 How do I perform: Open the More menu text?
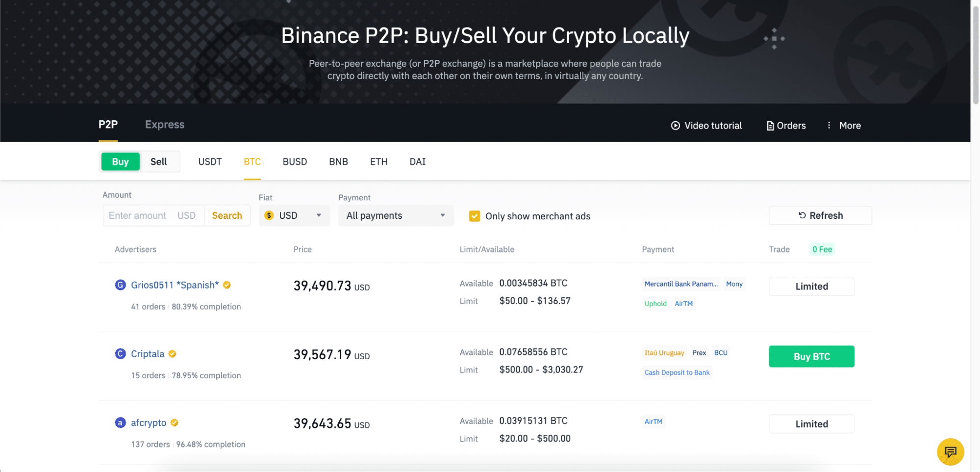coord(850,126)
